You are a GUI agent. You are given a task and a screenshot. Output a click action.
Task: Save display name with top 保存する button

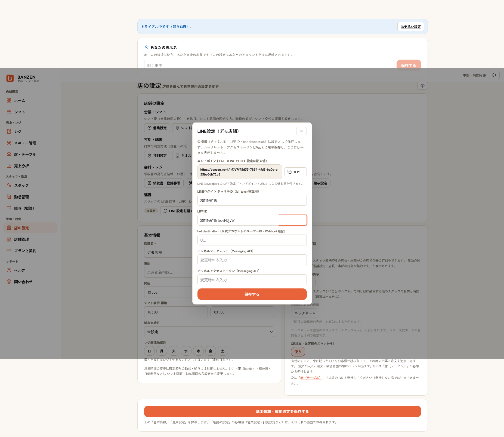(409, 65)
